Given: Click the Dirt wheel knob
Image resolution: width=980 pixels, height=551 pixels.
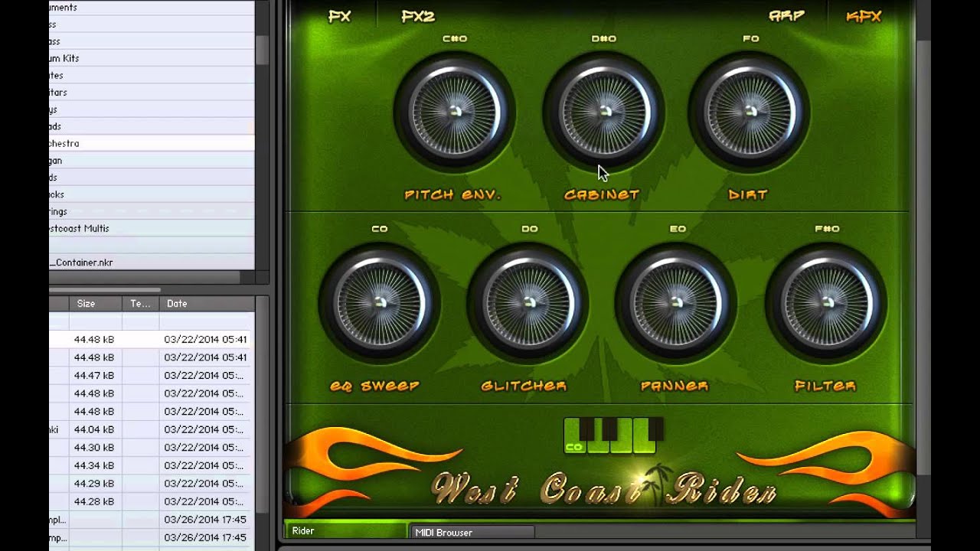Looking at the screenshot, I should click(x=750, y=112).
